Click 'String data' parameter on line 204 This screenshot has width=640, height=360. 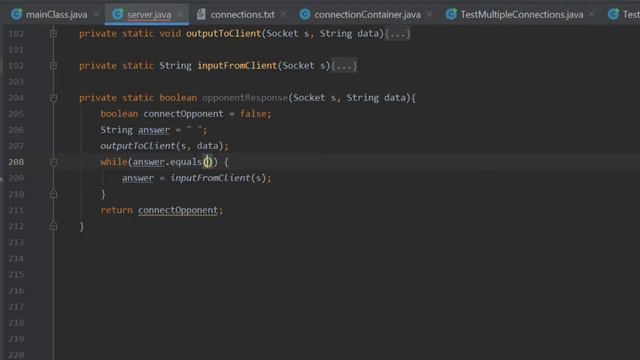coord(376,98)
